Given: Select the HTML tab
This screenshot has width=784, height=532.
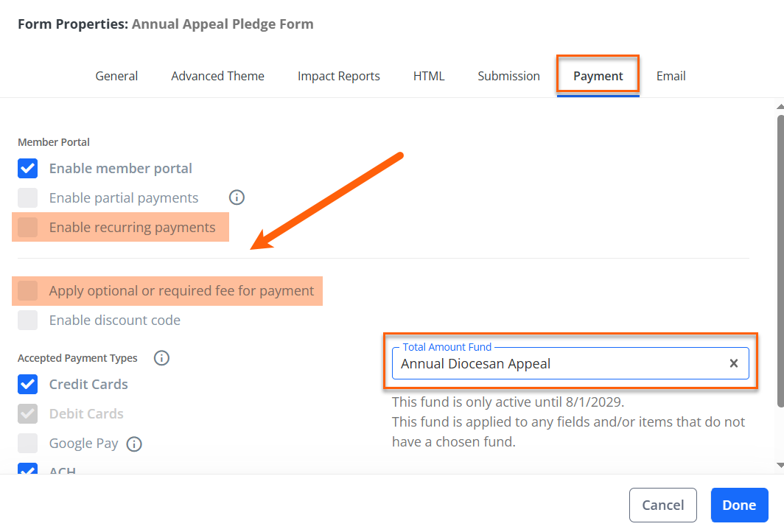Looking at the screenshot, I should click(429, 76).
